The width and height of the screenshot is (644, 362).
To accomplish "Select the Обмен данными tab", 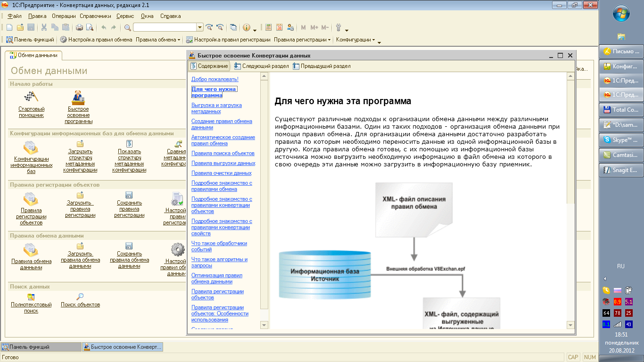I will pyautogui.click(x=34, y=55).
